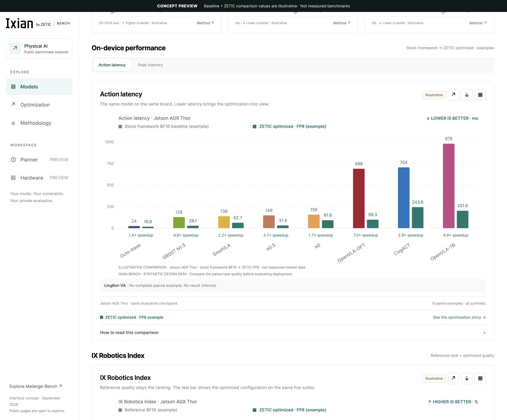Click the red OpenVLA-OFT 688 bar
This screenshot has width=507, height=420.
(x=359, y=198)
